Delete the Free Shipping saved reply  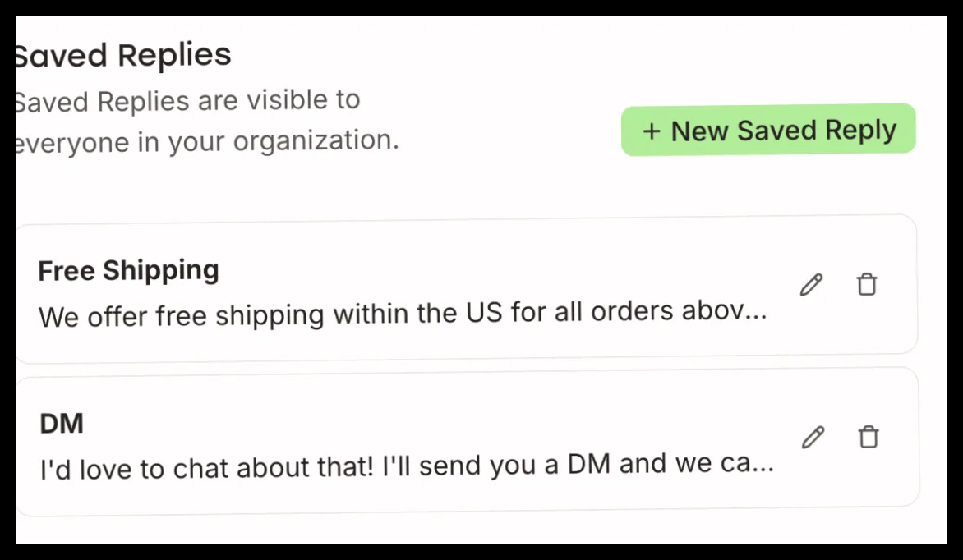point(867,284)
